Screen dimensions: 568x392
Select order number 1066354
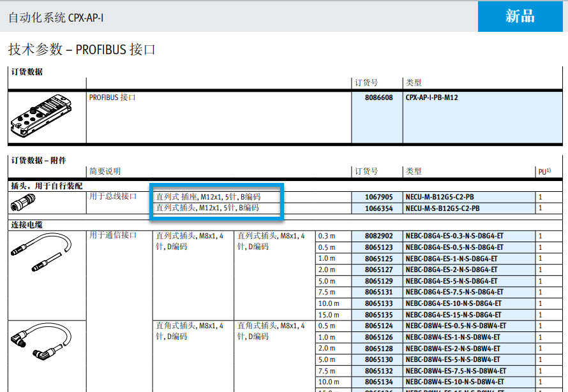point(378,208)
